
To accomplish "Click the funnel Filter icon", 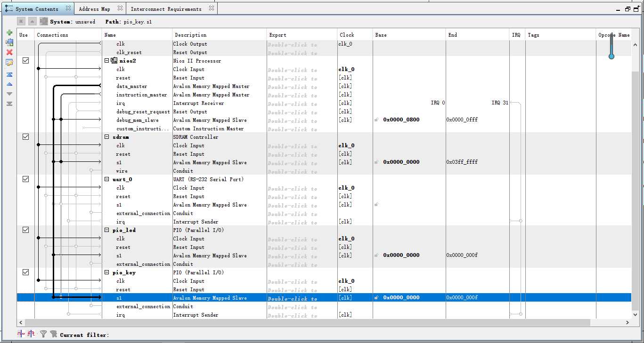I will (43, 334).
